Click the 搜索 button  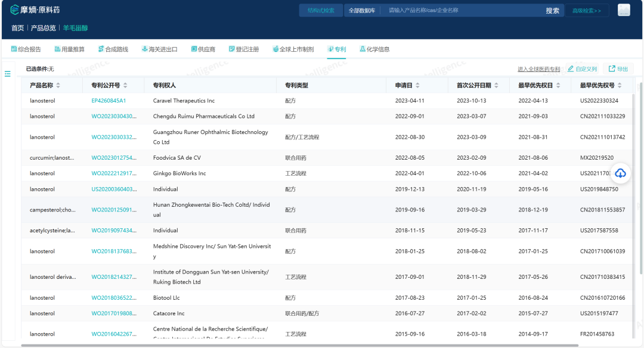coord(552,11)
